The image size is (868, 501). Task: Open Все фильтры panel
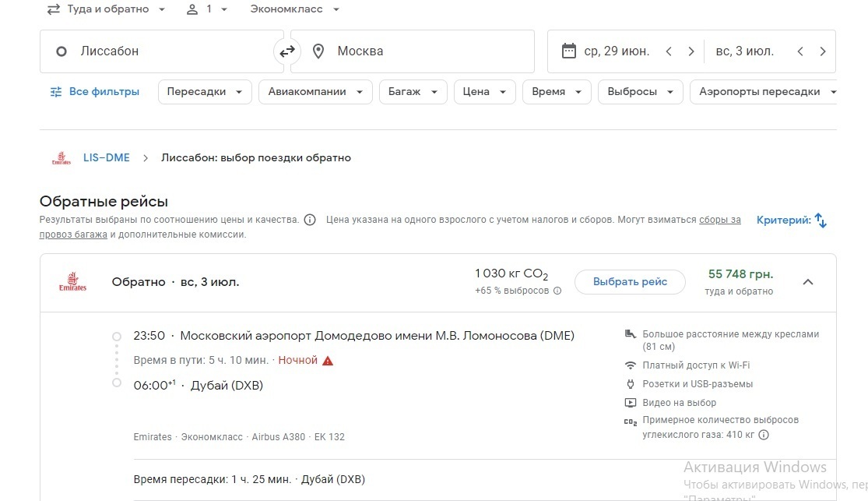tap(95, 92)
